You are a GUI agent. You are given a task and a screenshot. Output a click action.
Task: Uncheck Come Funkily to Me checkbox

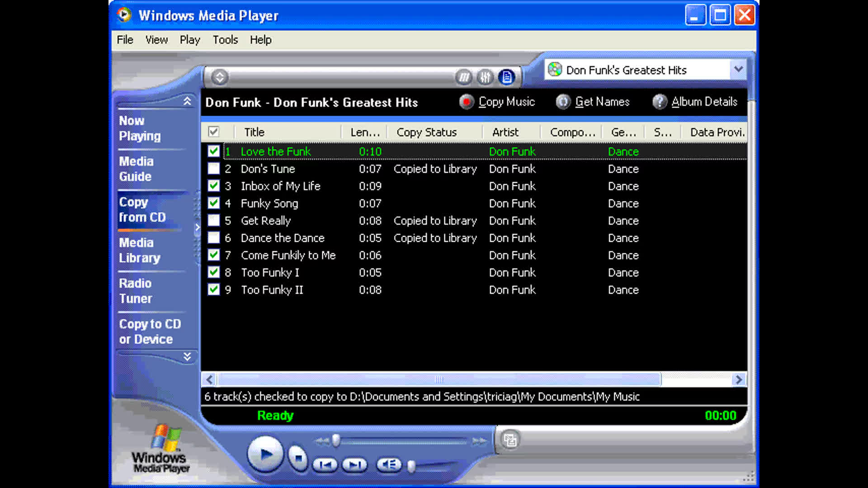tap(213, 255)
